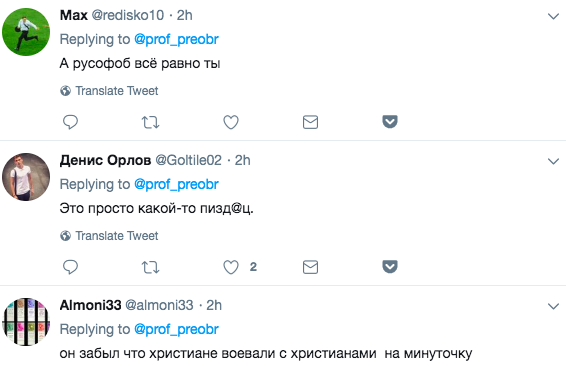Save Денис Орлов's tweet to Pocket

[x=390, y=267]
